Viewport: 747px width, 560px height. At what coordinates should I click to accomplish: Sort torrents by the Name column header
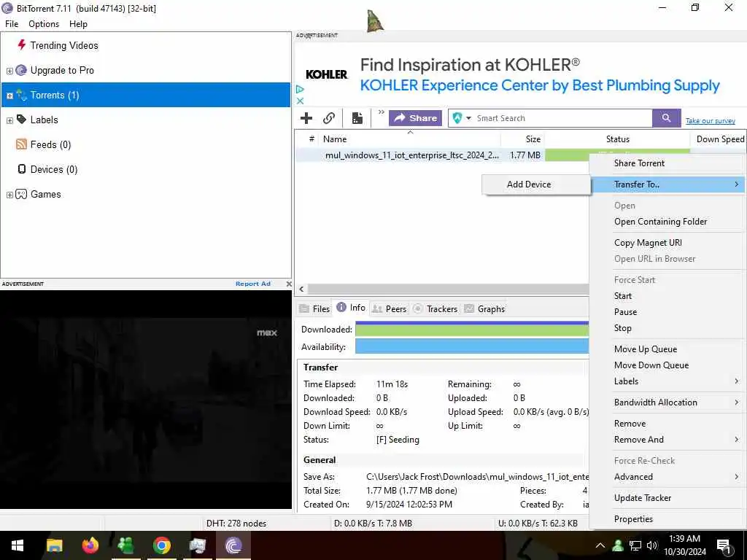pyautogui.click(x=409, y=139)
